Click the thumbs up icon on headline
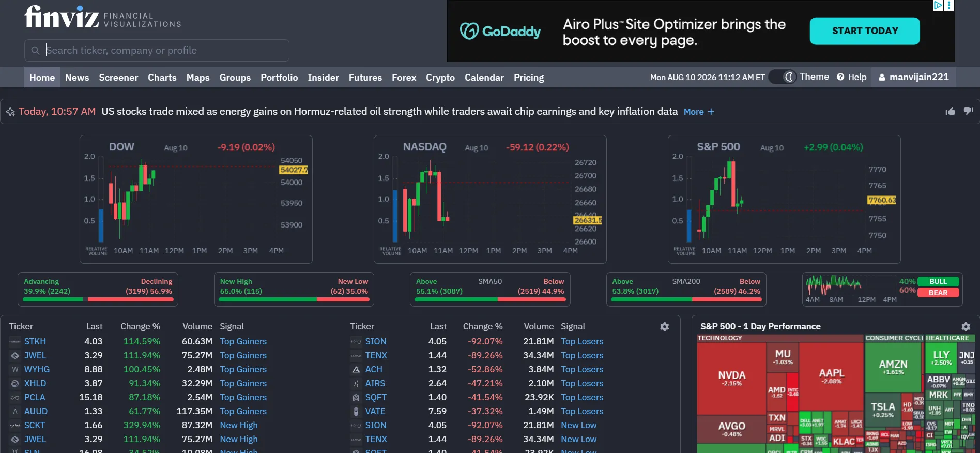980x453 pixels. (950, 111)
